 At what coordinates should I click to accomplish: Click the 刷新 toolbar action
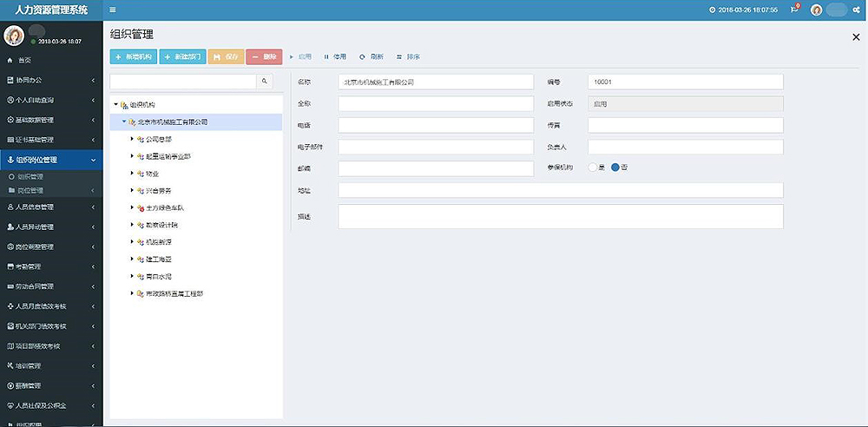click(372, 56)
